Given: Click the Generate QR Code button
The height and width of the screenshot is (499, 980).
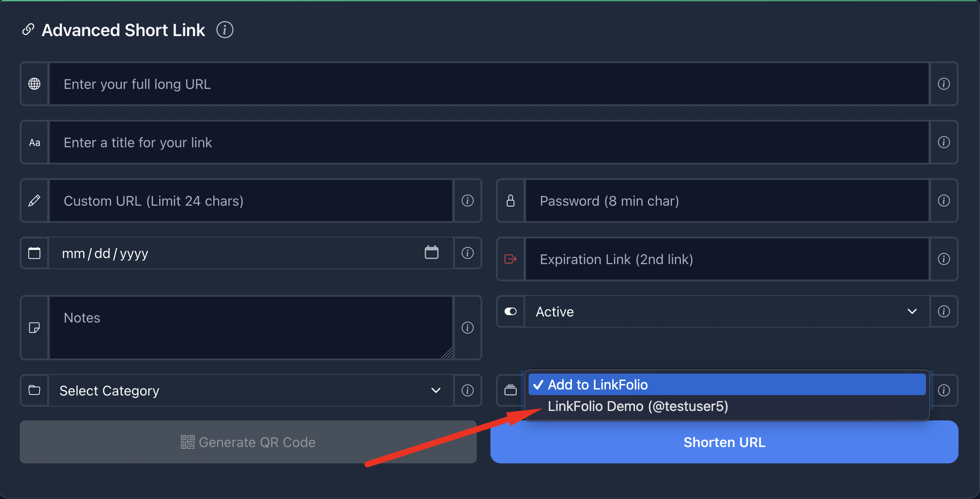Looking at the screenshot, I should 248,442.
